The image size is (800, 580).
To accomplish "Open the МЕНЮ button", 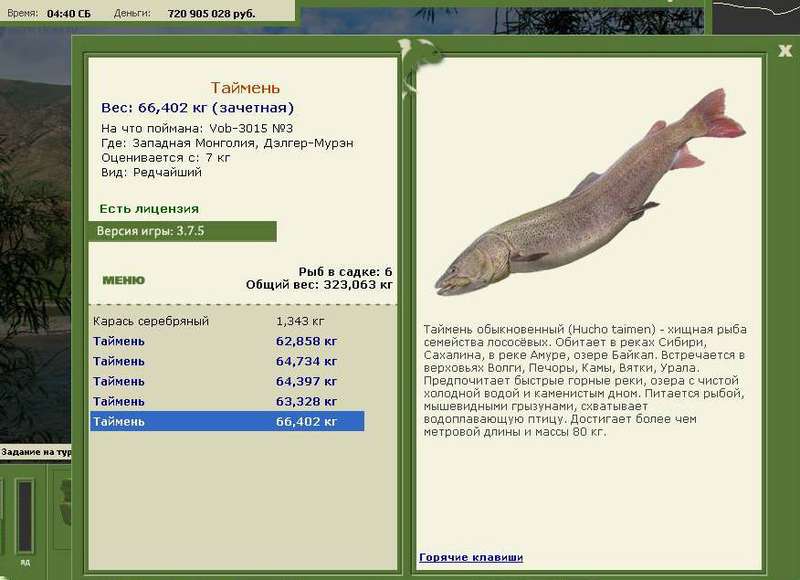I will [123, 280].
